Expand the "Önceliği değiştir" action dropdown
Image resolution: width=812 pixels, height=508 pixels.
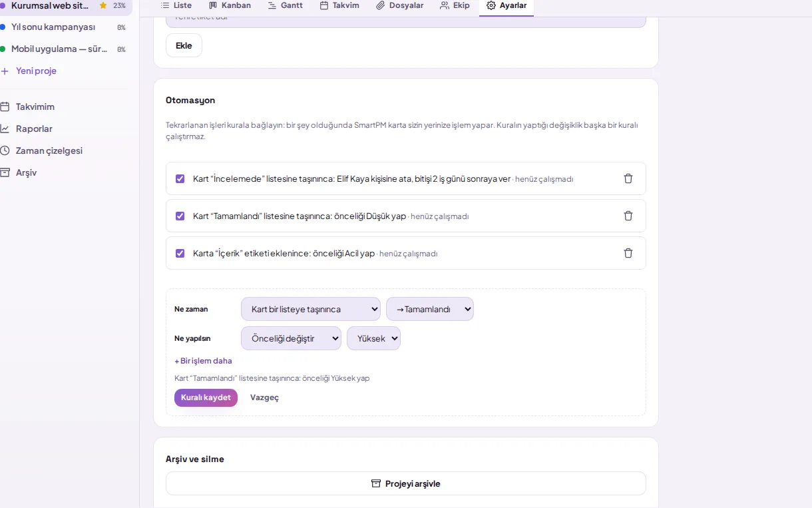[291, 338]
